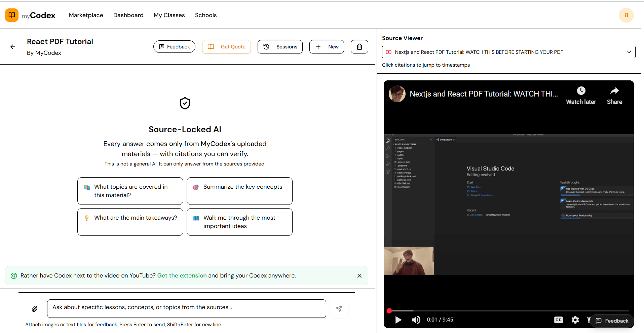Toggle closed captions with the CC button
644x333 pixels.
[559, 320]
